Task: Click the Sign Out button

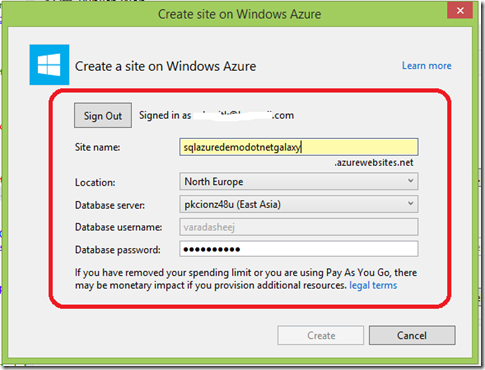Action: point(103,116)
